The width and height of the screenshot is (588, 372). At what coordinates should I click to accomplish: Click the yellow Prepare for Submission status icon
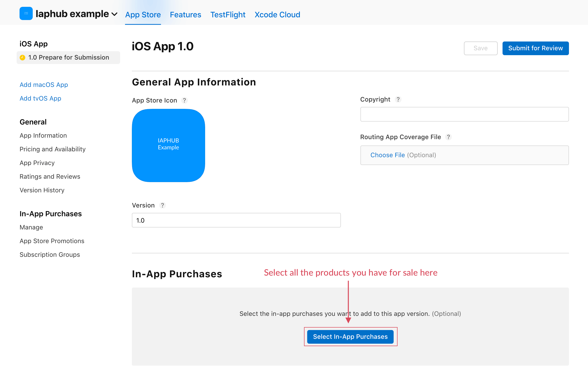click(x=22, y=57)
